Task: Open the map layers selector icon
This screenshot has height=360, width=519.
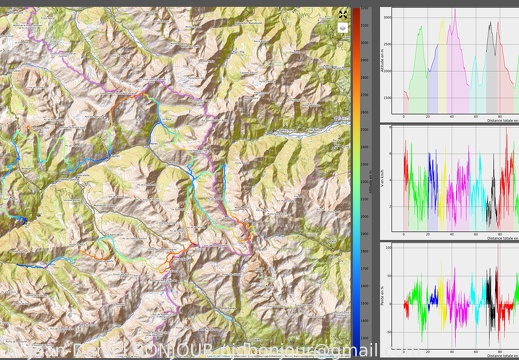Action: tap(343, 28)
